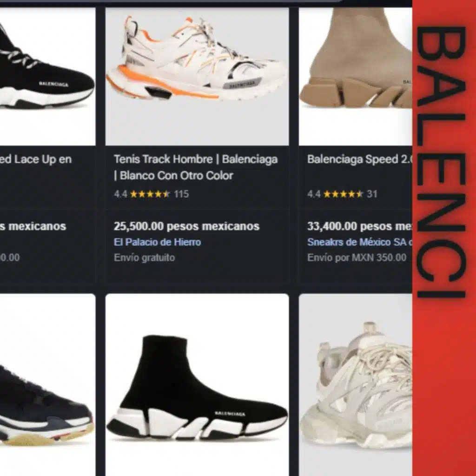
Task: Open the orange and white Track sneaker image
Action: pyautogui.click(x=197, y=77)
